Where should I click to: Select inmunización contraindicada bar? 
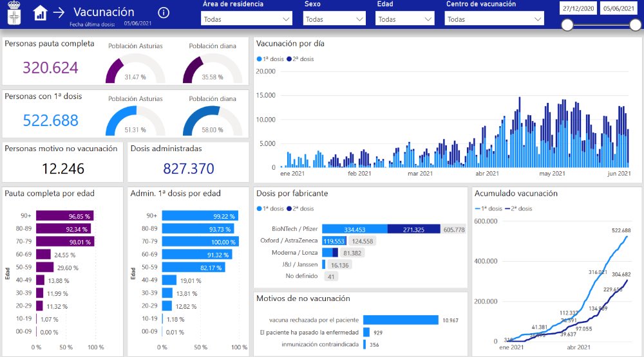(x=365, y=344)
